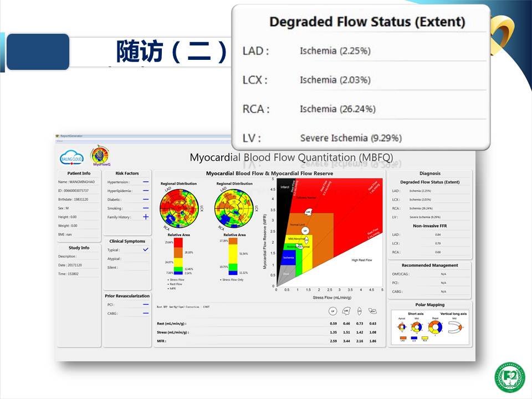The height and width of the screenshot is (399, 532).
Task: Click the Non-invasive FFR RCA value 0.68
Action: (x=438, y=253)
